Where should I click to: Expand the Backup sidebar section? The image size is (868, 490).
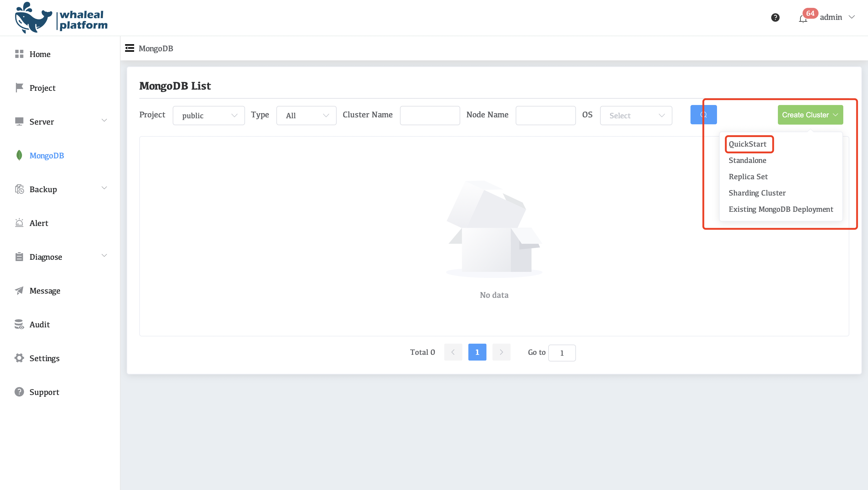tap(43, 189)
